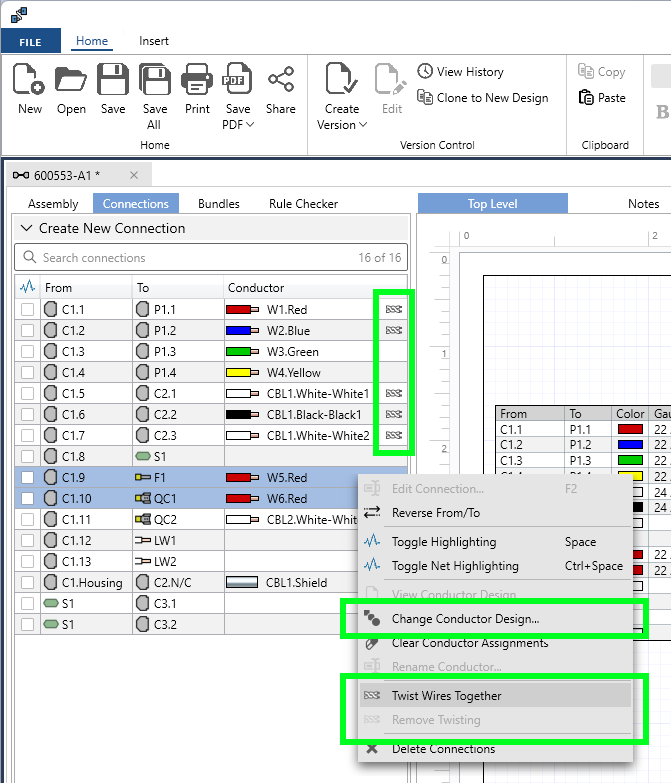This screenshot has width=671, height=783.
Task: Expand the Save PDF dropdown arrow
Action: point(250,125)
